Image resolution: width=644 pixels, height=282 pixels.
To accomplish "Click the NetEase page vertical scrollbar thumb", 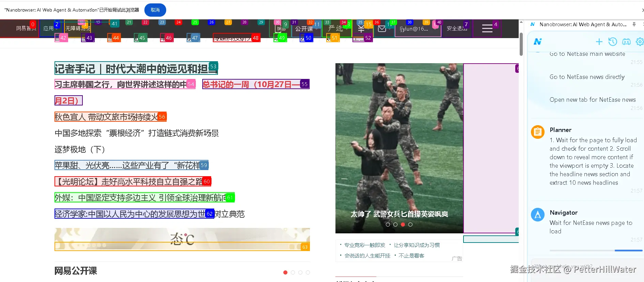I will click(x=521, y=44).
